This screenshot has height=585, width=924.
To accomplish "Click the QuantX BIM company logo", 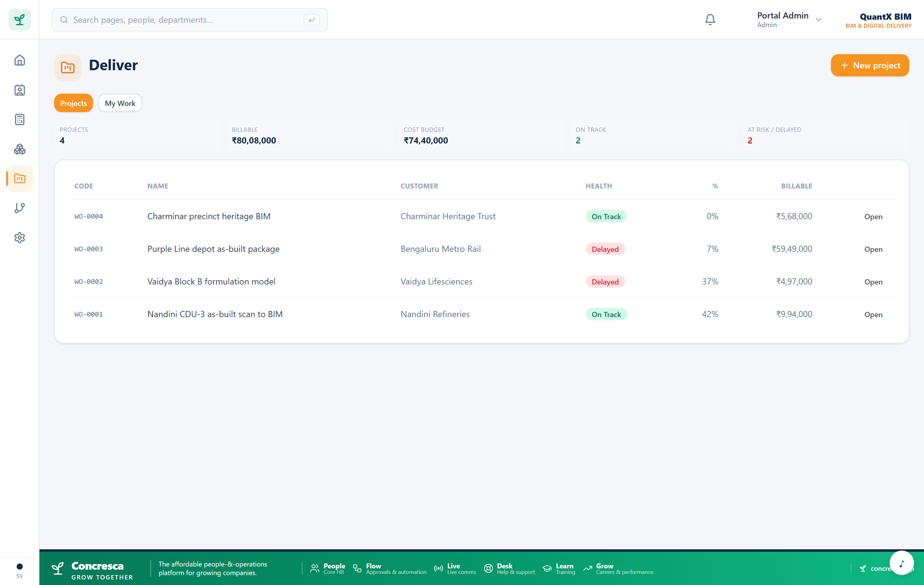I will pos(878,20).
